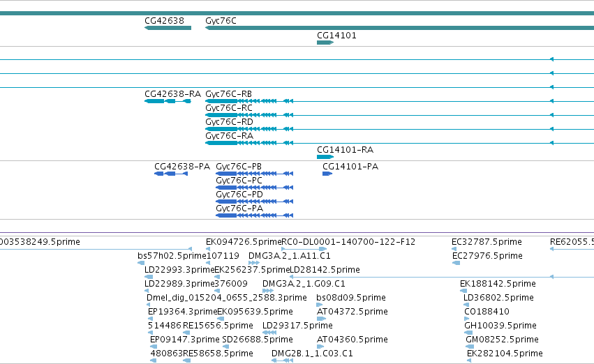The image size is (594, 364).
Task: Click EST Dmel_dig_015204_0655_2588.3prime
Action: point(227,298)
